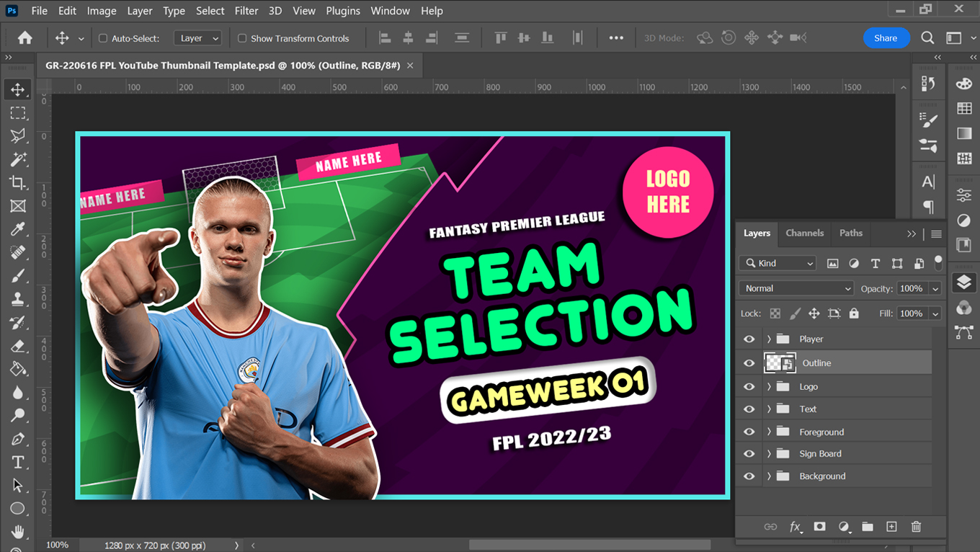The height and width of the screenshot is (552, 980).
Task: Select the Eyedropper tool
Action: (x=17, y=229)
